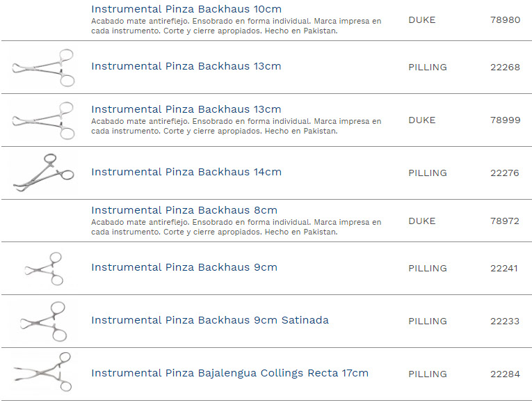This screenshot has height=405, width=532.
Task: Click the product image on code 22241 row
Action: click(x=45, y=269)
